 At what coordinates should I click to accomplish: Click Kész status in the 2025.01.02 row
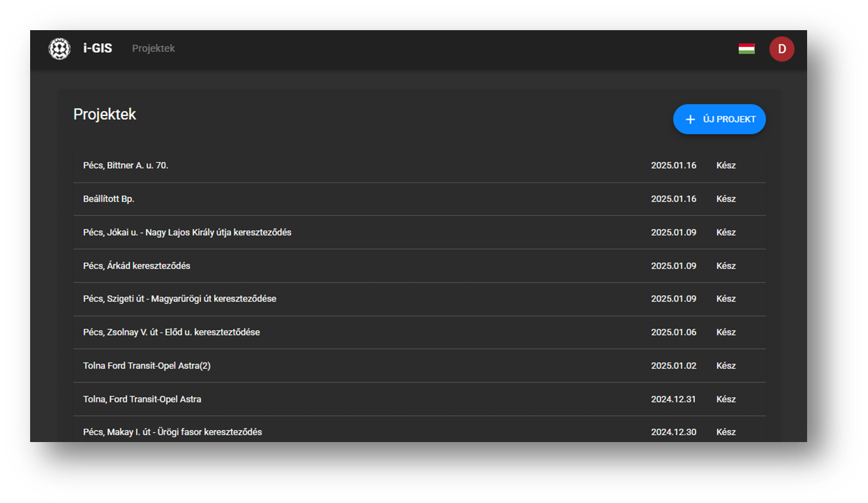[726, 366]
